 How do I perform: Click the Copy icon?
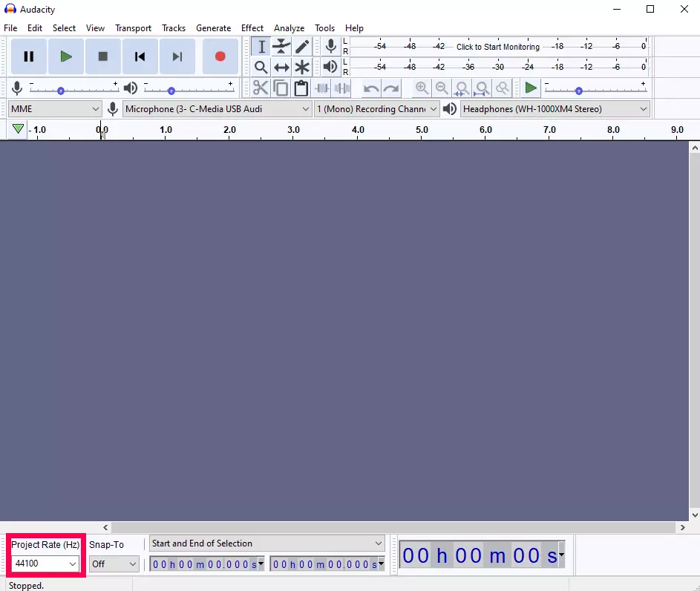pyautogui.click(x=281, y=88)
